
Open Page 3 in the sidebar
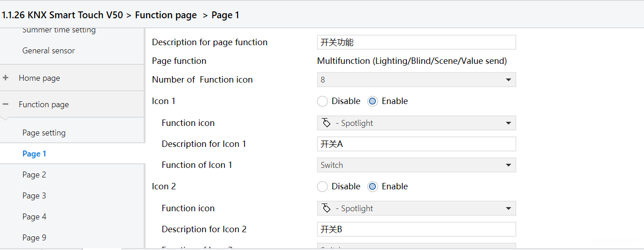pos(34,196)
